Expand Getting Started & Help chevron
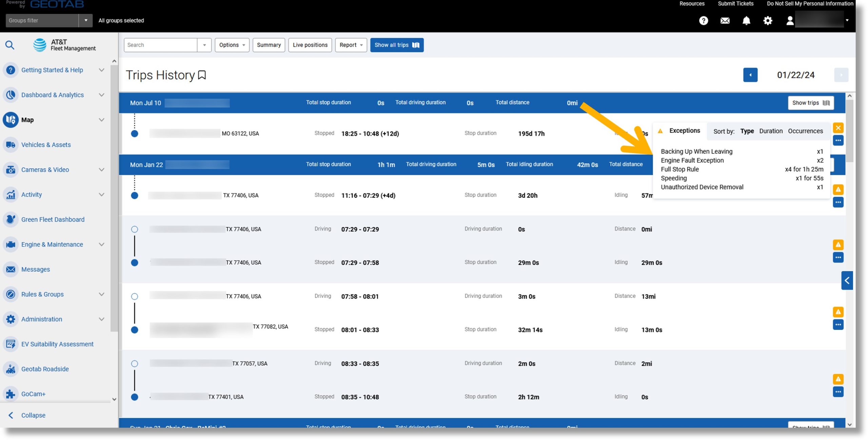Viewport: 868px width, 440px height. coord(101,70)
